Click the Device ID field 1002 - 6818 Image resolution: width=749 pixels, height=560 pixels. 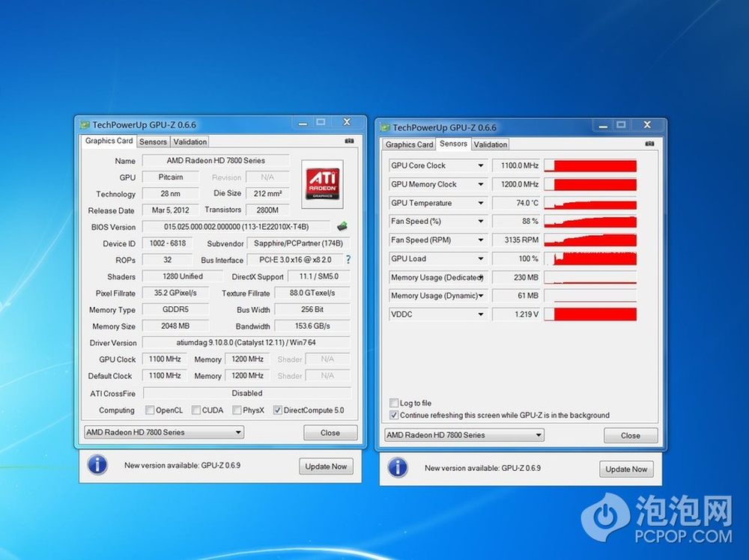168,243
